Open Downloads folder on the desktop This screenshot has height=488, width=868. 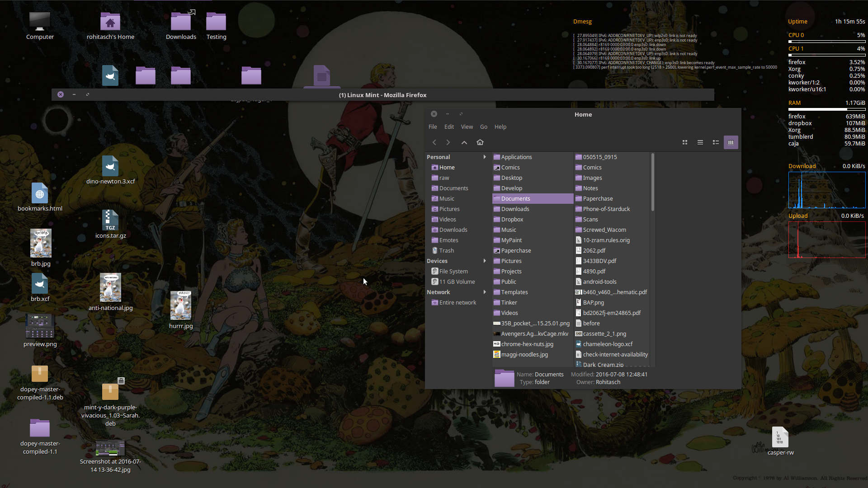[181, 26]
